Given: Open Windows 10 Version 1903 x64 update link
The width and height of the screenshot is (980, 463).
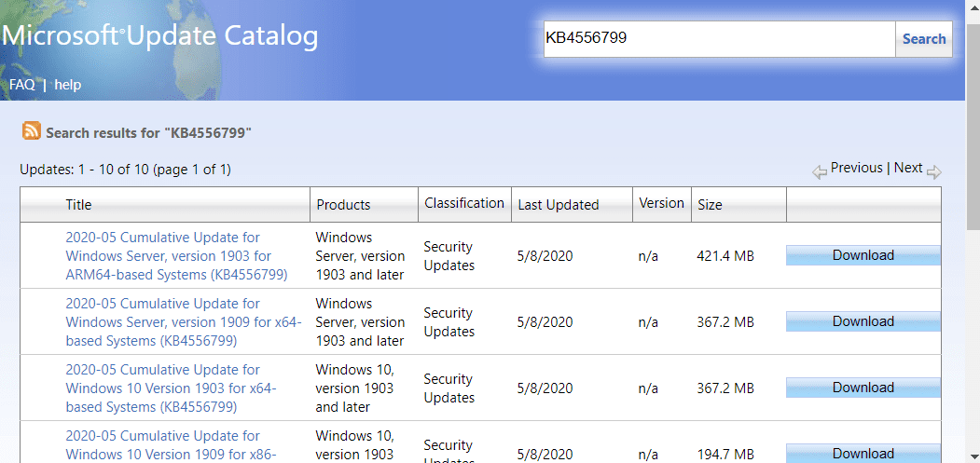Looking at the screenshot, I should point(171,388).
